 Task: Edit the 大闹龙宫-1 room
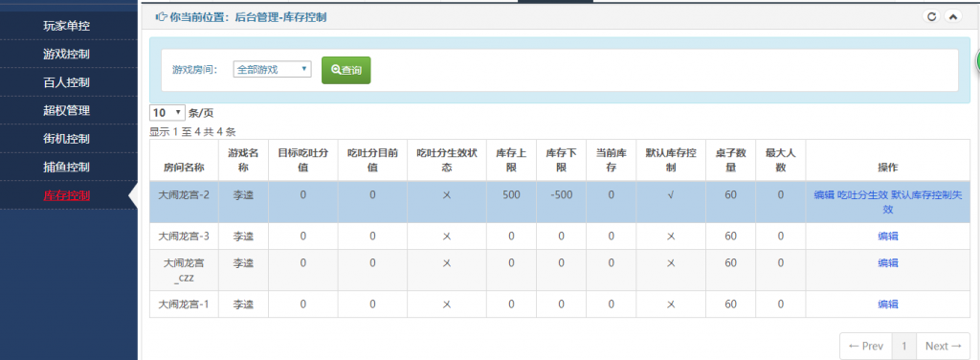pos(887,304)
